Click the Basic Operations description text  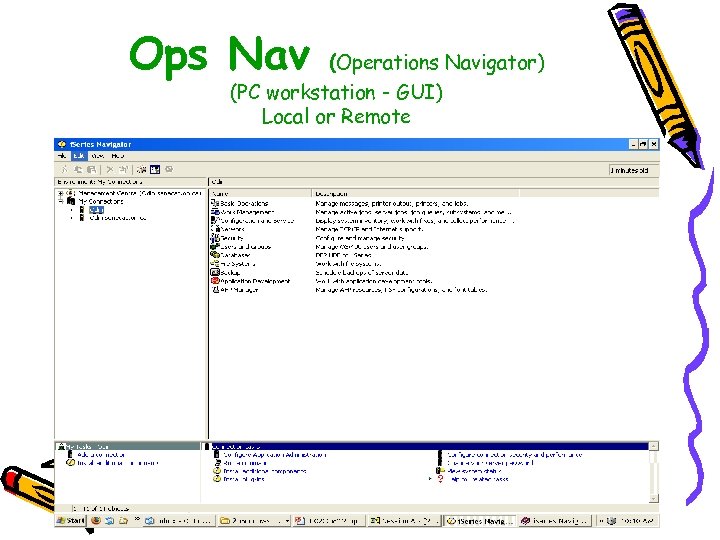pyautogui.click(x=392, y=203)
